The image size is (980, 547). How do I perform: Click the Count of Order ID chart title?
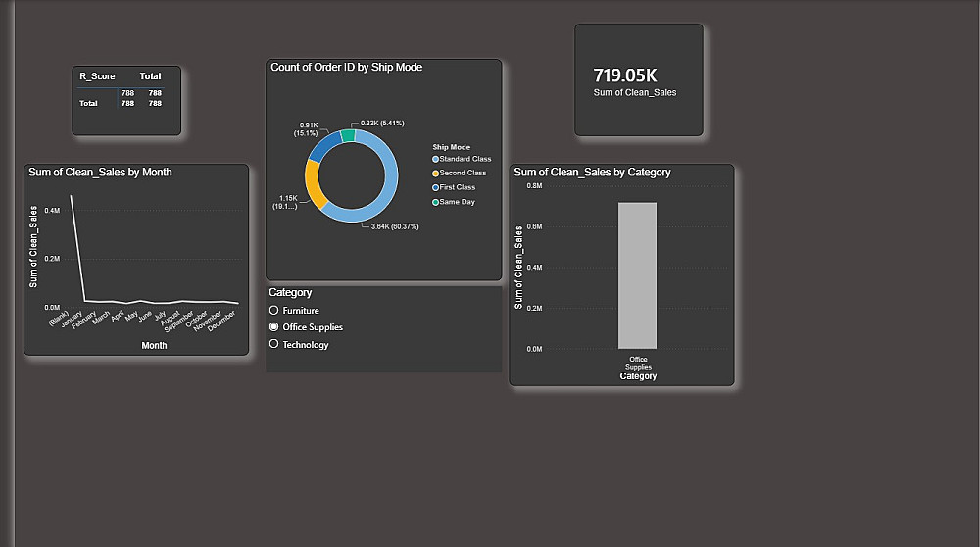pyautogui.click(x=346, y=67)
